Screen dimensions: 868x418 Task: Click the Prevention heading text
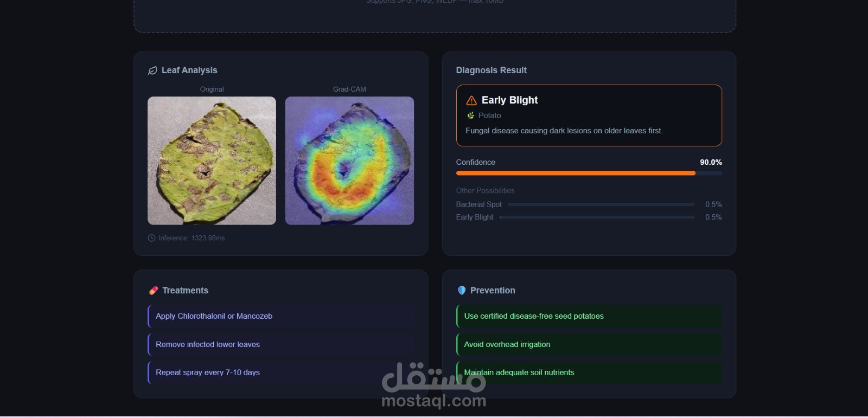click(493, 291)
